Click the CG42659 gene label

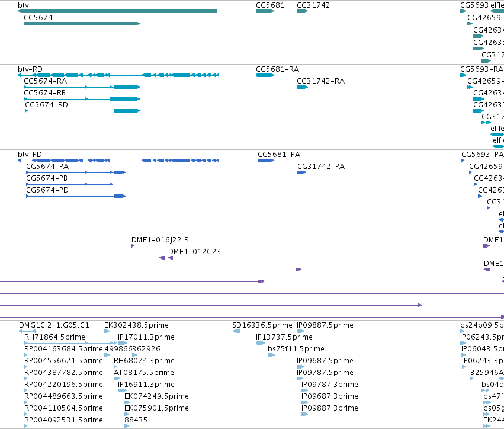pyautogui.click(x=484, y=18)
